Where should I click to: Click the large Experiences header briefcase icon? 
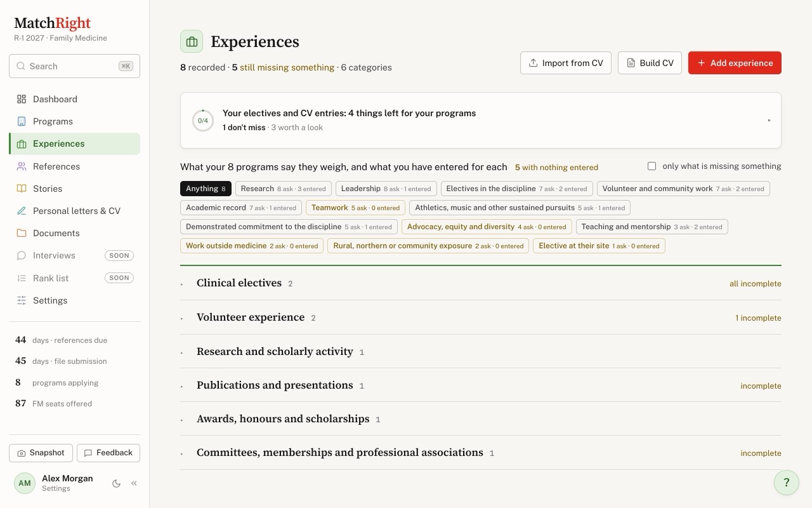pyautogui.click(x=192, y=42)
